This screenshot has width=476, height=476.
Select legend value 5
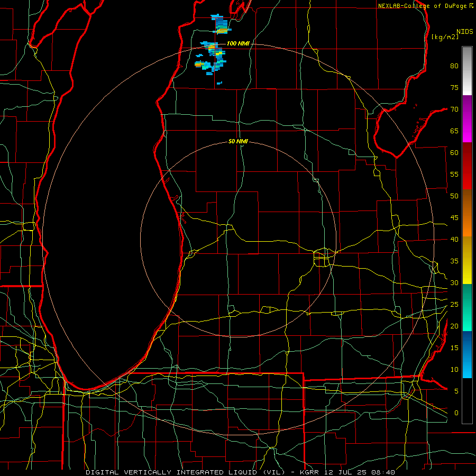coord(456,391)
